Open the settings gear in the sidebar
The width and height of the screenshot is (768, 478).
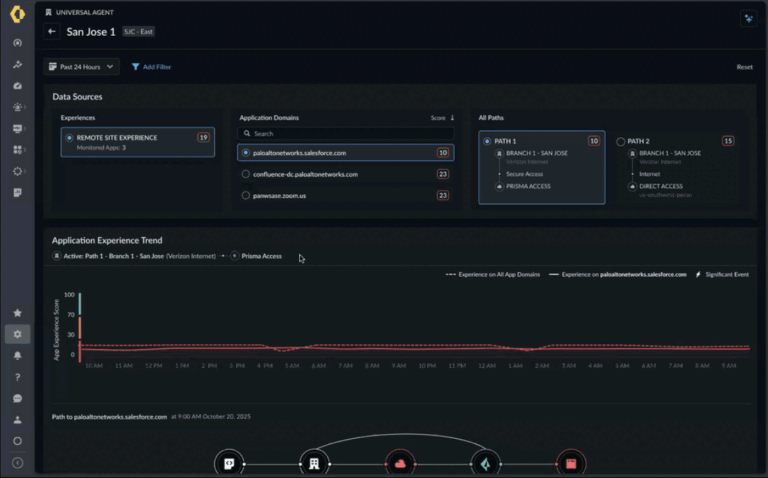point(18,334)
